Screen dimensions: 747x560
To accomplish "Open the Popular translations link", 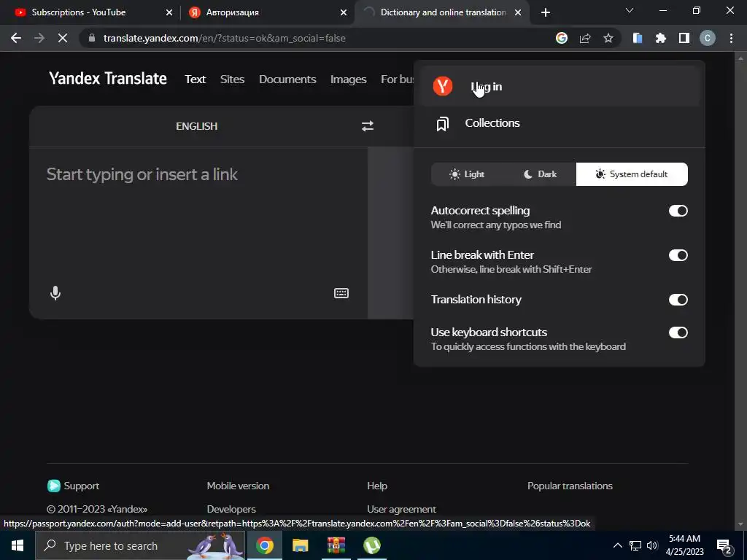I will (x=570, y=486).
